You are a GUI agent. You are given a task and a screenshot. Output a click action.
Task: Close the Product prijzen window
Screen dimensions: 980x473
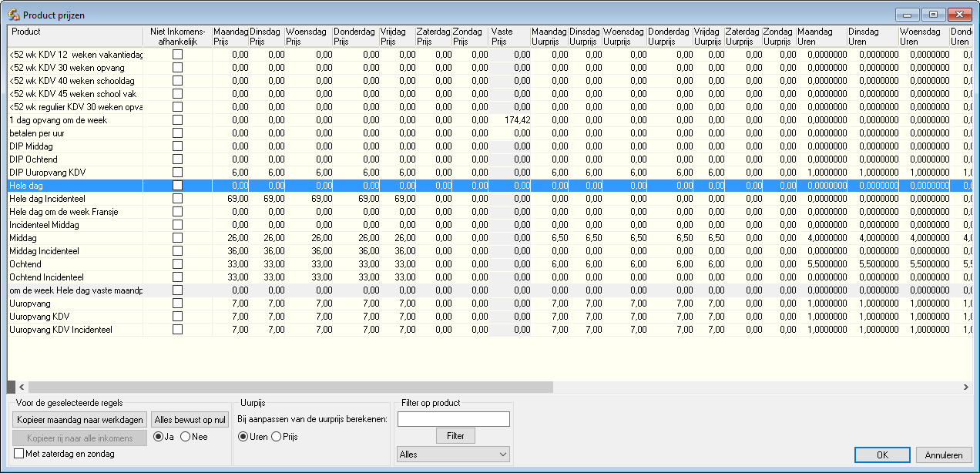(x=958, y=15)
